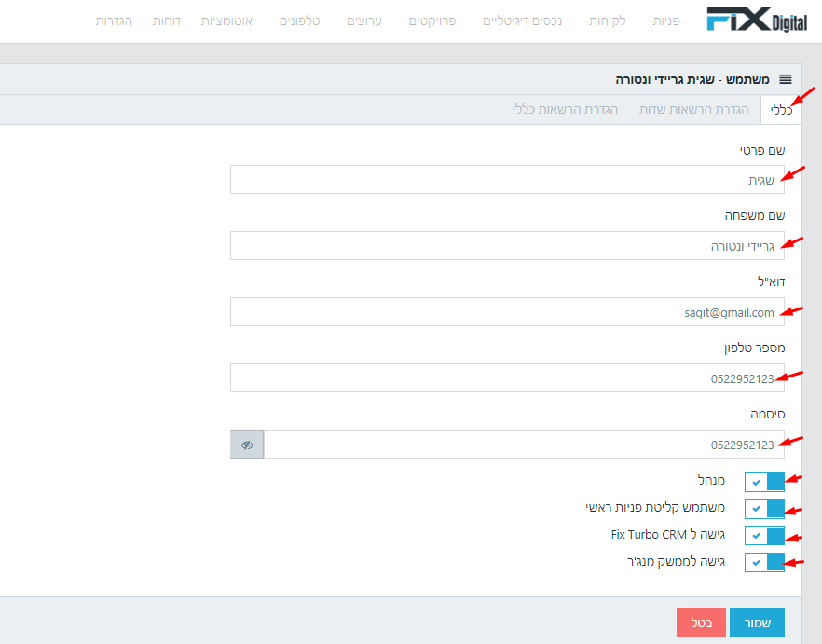Open the פניות menu
The height and width of the screenshot is (644, 822).
coord(665,21)
